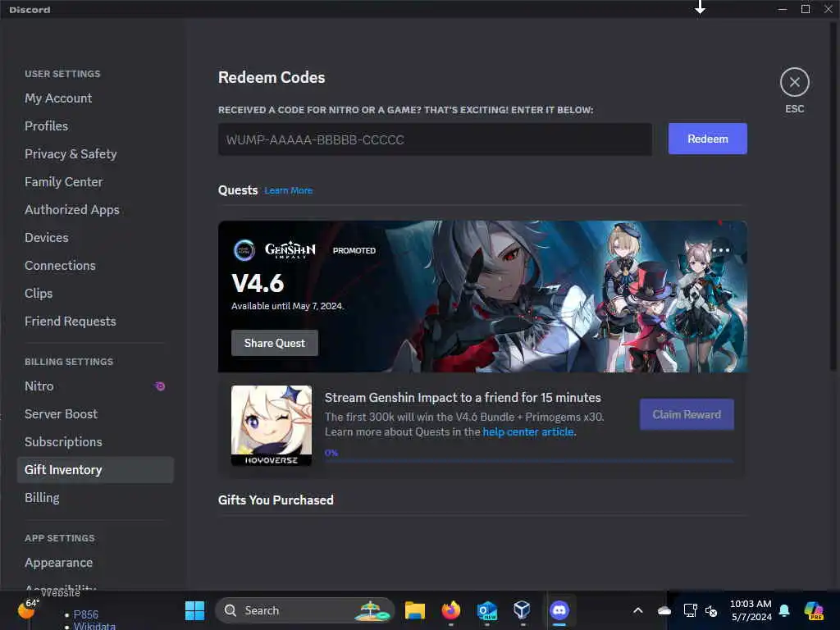This screenshot has height=630, width=840.
Task: Click the PROMOTED label on banner
Action: point(354,250)
